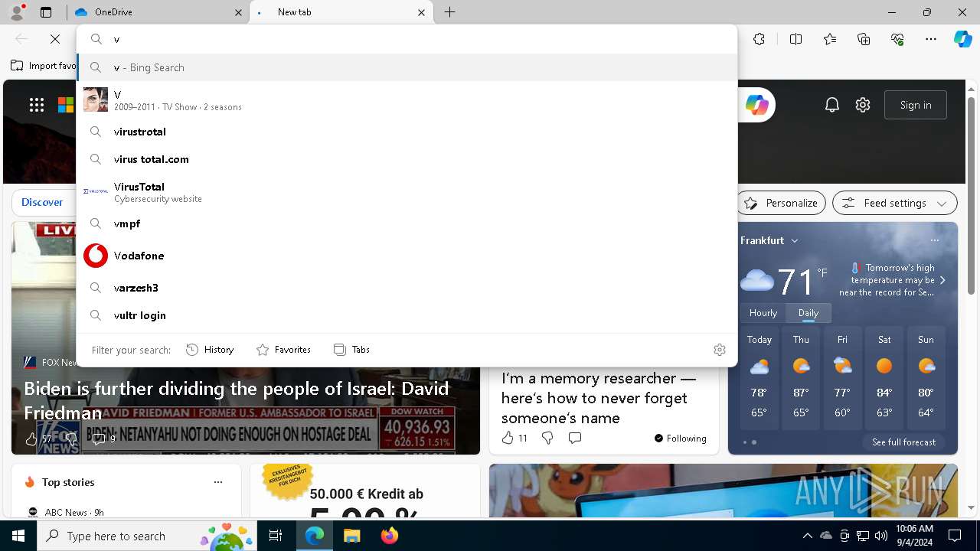980x551 pixels.
Task: Add a new browser tab
Action: (450, 12)
